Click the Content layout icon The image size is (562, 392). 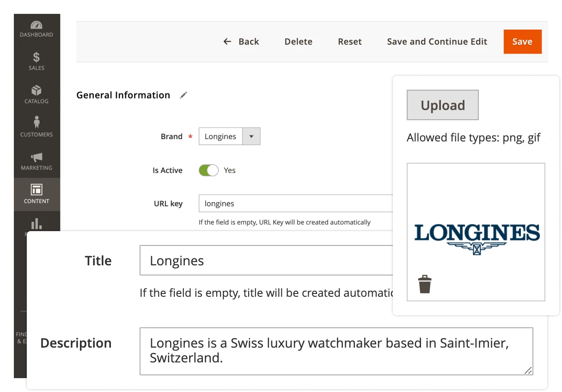click(x=37, y=190)
